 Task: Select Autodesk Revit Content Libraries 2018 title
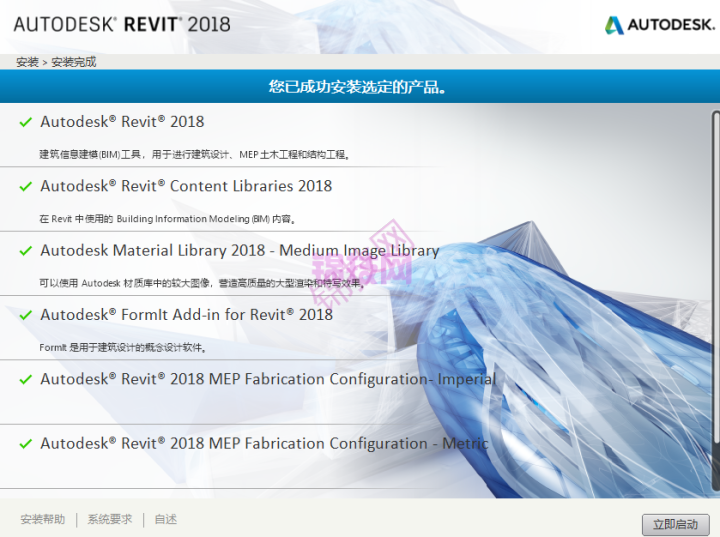pos(186,186)
